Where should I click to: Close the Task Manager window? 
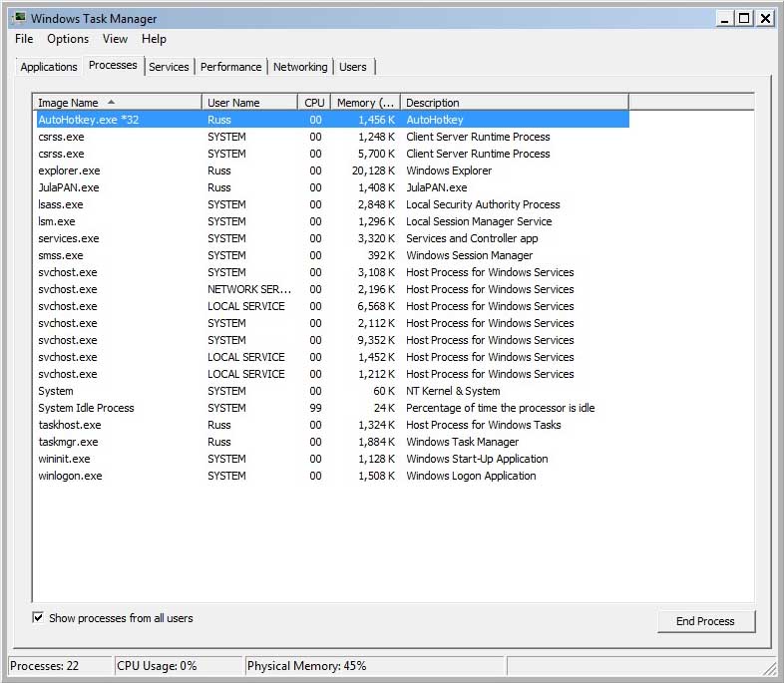coord(765,19)
